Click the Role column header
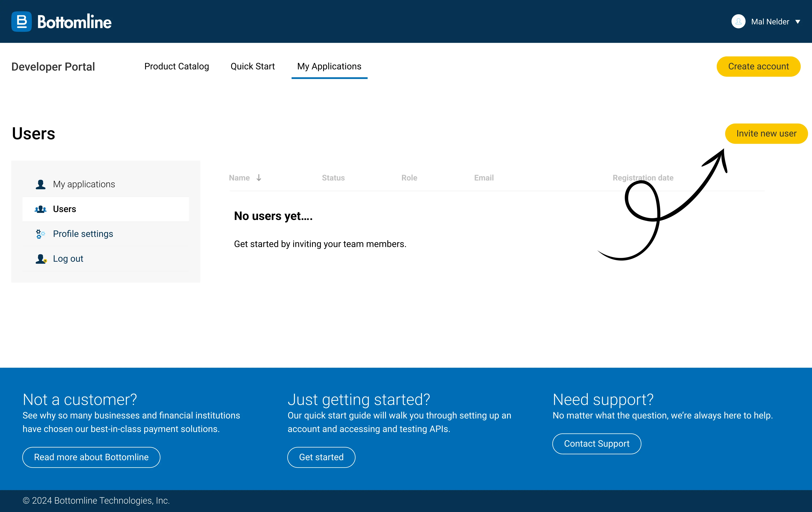Image resolution: width=812 pixels, height=512 pixels. pyautogui.click(x=409, y=178)
